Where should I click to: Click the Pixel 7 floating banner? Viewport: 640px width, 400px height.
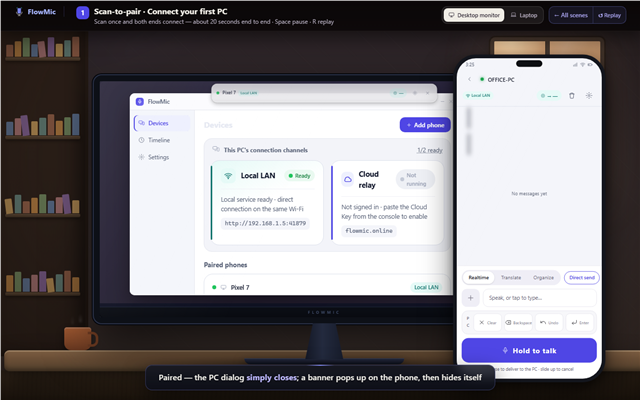pos(324,93)
